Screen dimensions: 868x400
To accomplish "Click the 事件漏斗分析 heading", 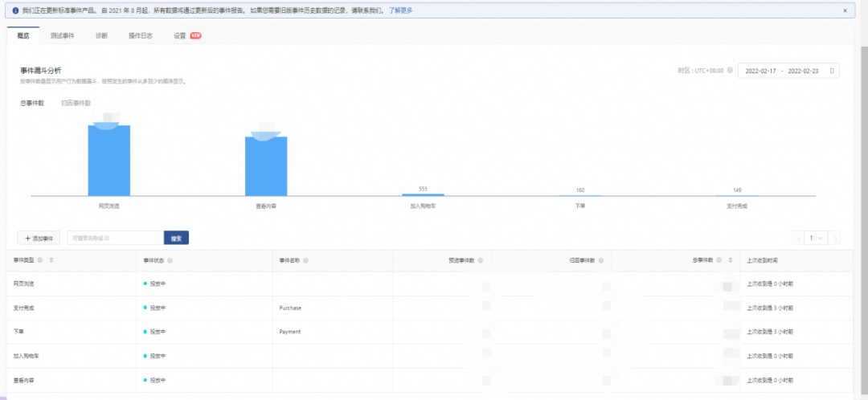I will [40, 70].
